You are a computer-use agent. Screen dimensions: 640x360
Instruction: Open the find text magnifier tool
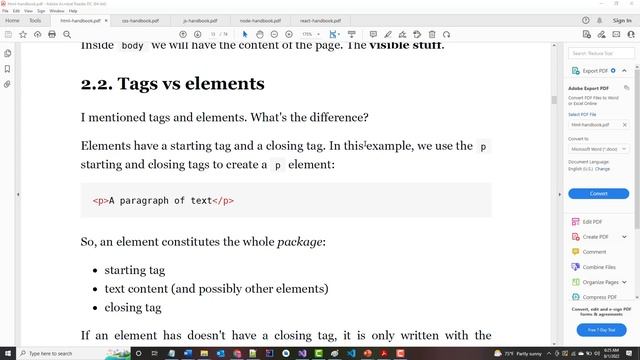click(x=67, y=35)
